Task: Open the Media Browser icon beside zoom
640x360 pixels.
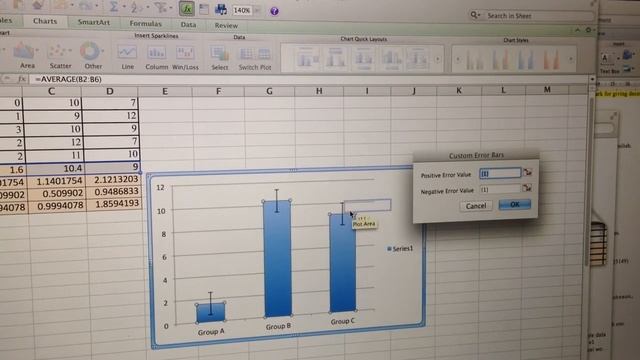Action: point(221,9)
